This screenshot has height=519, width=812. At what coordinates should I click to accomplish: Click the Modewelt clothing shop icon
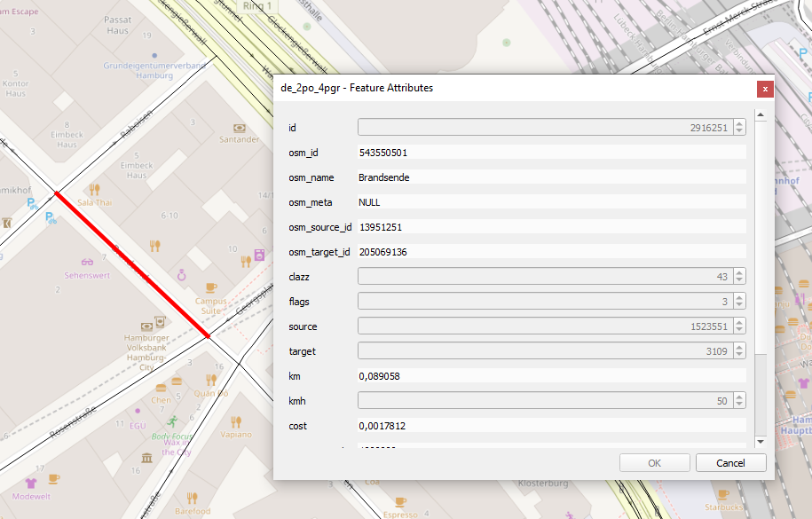point(31,483)
